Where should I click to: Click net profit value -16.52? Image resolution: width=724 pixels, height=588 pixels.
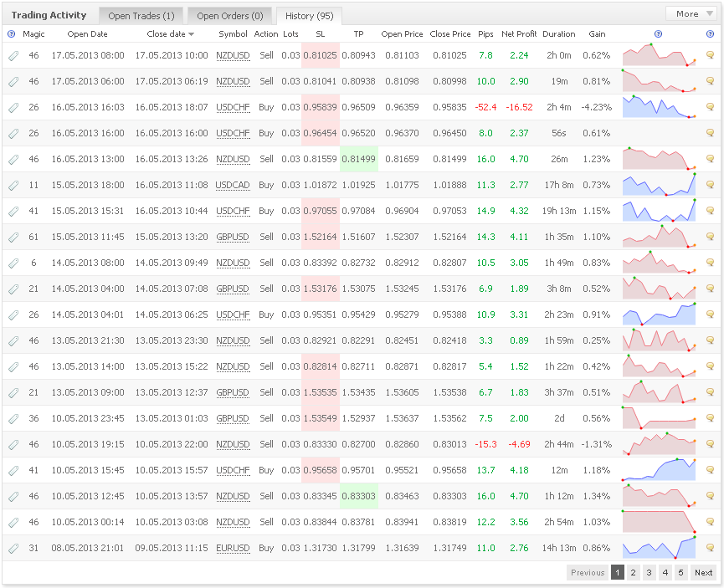[519, 107]
